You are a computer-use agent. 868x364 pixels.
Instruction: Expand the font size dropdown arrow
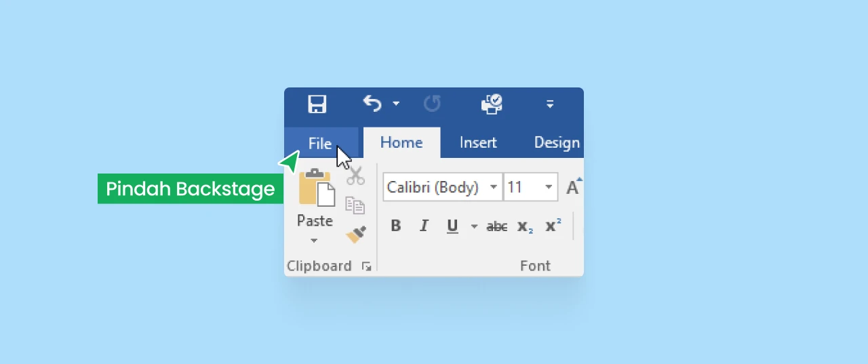pyautogui.click(x=549, y=187)
